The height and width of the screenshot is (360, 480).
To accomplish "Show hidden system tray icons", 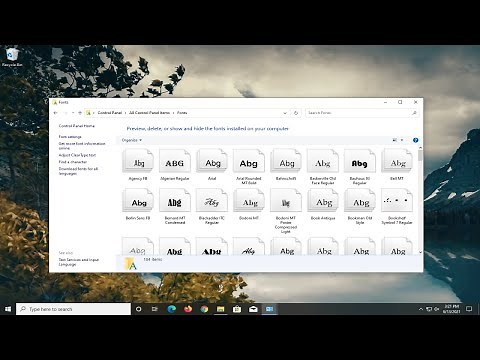I will (x=421, y=309).
